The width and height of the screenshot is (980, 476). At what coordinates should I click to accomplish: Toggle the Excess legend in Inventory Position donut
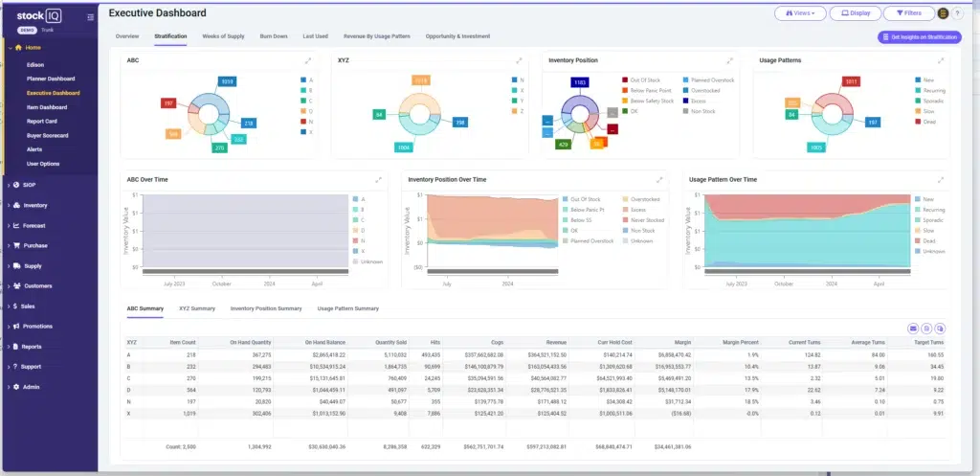(696, 101)
